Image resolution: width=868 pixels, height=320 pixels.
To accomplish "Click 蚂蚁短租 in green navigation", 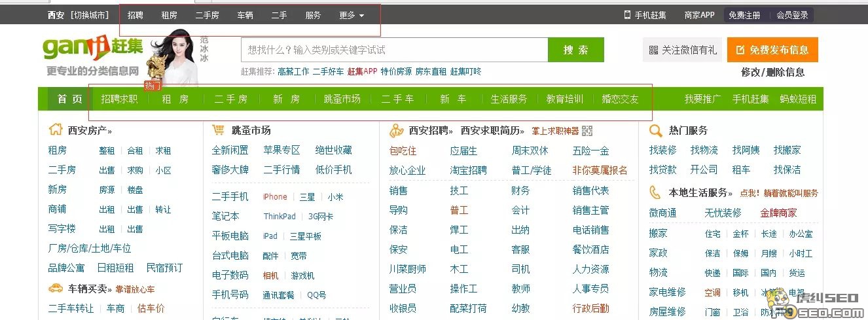I will point(798,99).
